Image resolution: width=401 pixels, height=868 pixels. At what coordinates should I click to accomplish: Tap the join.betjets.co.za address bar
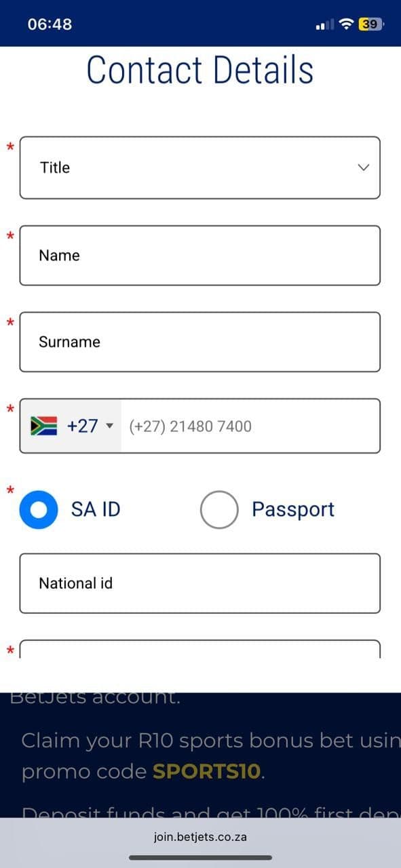[x=200, y=837]
